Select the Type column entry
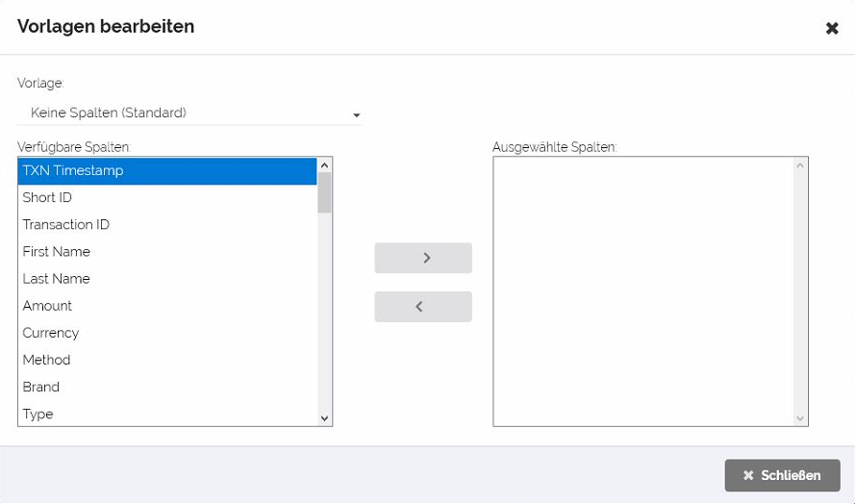Viewport: 855px width, 504px height. (x=167, y=414)
